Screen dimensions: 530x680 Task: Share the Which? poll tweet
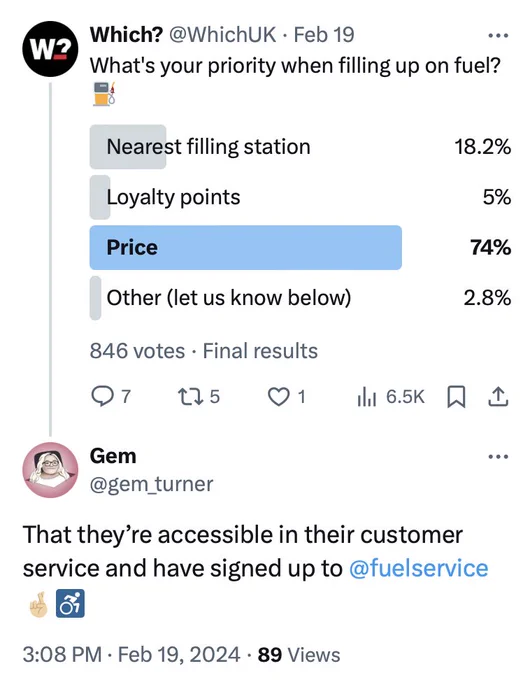498,397
